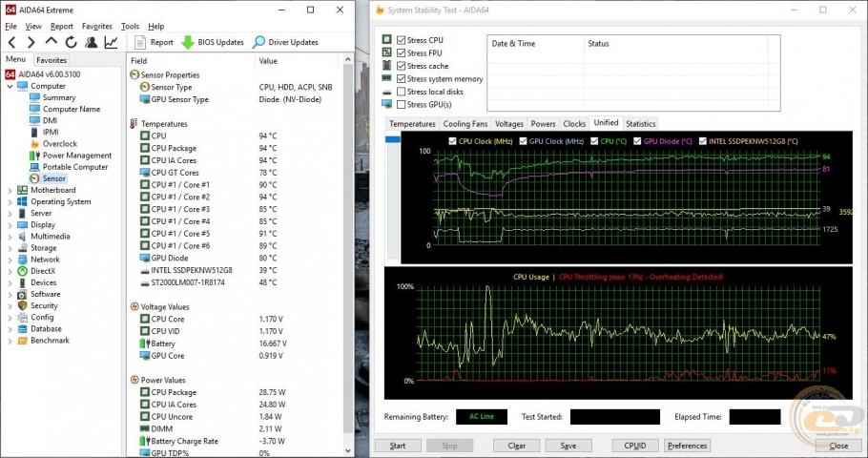868x458 pixels.
Task: Open the graph chart icon in AIDA64 toolbar
Action: (112, 42)
